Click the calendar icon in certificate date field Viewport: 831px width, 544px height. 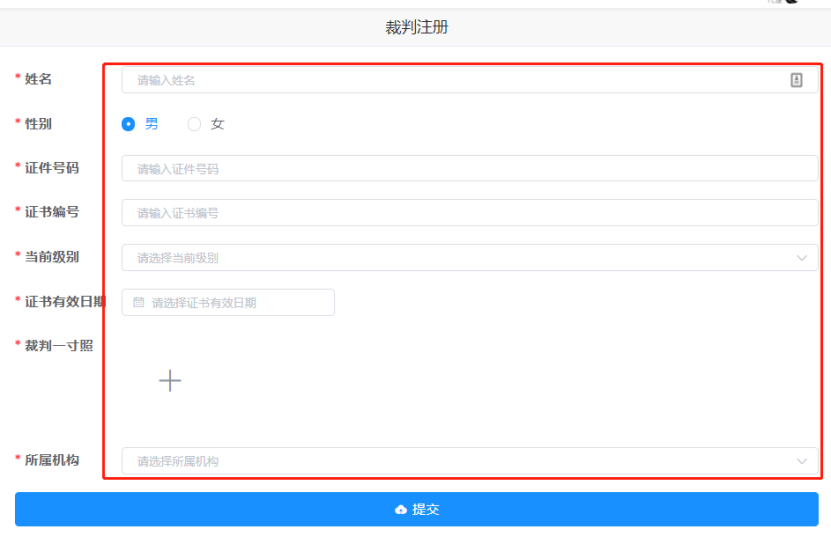pos(139,302)
